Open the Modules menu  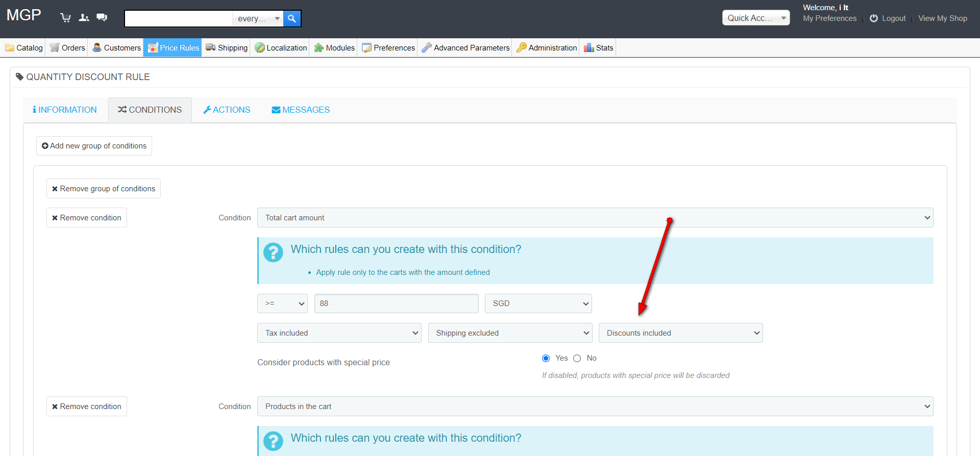(x=334, y=48)
